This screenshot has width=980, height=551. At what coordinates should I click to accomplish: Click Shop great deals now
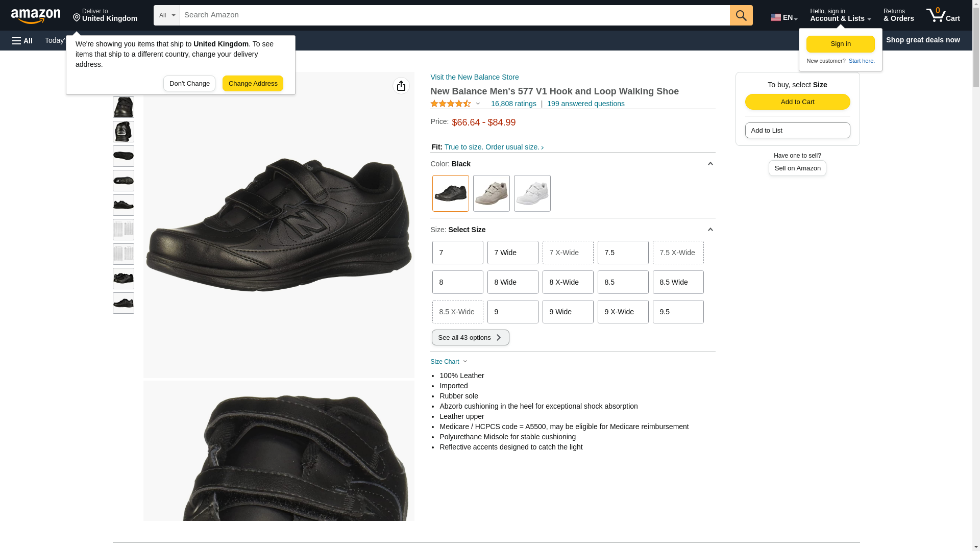(x=922, y=40)
